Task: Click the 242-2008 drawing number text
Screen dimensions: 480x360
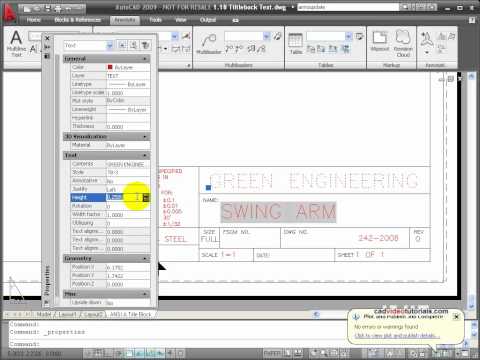Action: click(378, 238)
